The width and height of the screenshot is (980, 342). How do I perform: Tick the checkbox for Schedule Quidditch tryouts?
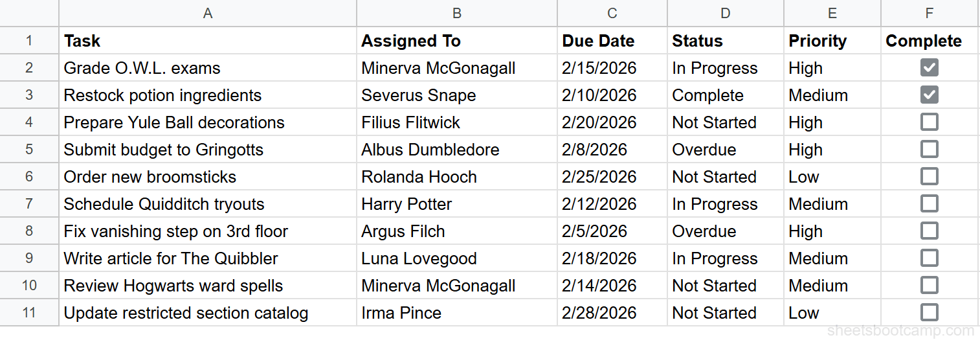click(929, 203)
